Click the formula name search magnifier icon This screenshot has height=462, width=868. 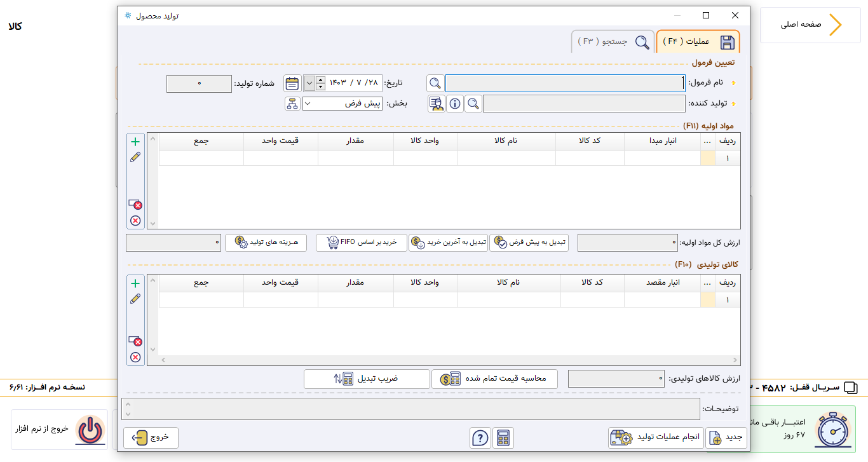(x=435, y=83)
